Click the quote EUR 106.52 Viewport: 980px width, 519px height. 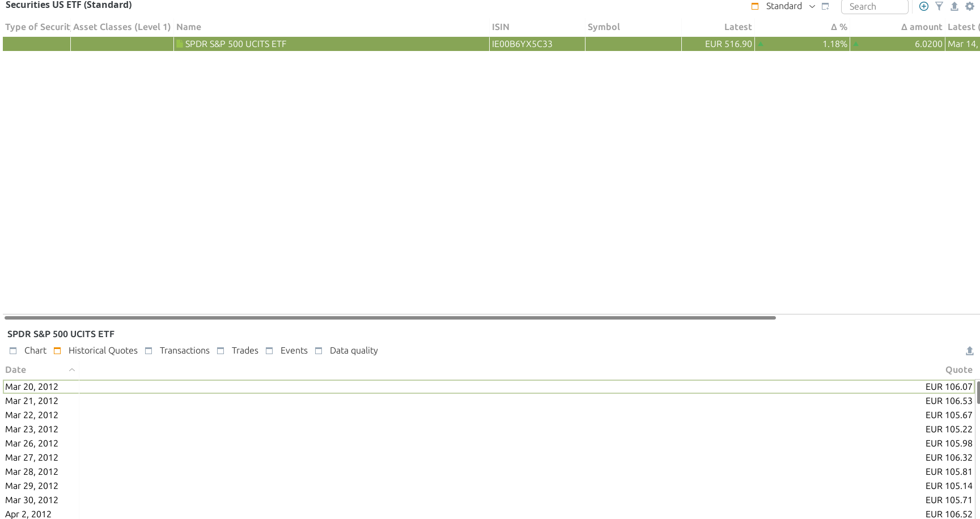coord(949,514)
